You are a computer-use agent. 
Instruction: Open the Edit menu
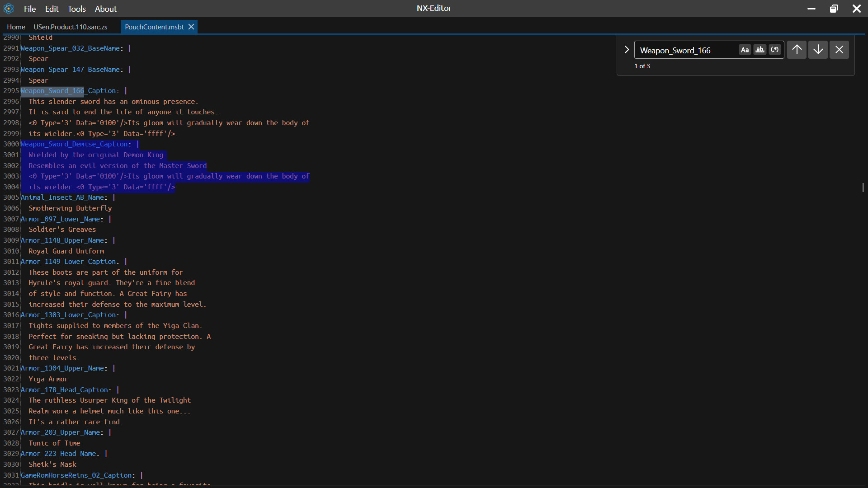tap(52, 9)
